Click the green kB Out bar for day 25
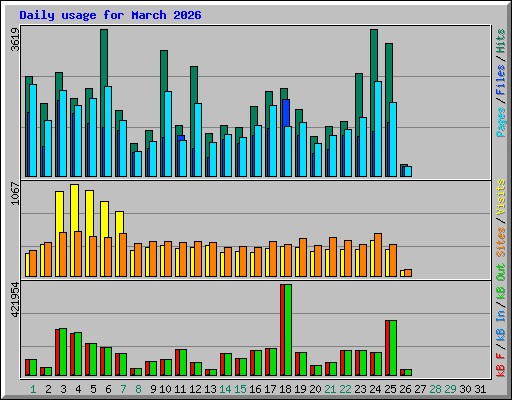The image size is (512, 400). [x=393, y=348]
